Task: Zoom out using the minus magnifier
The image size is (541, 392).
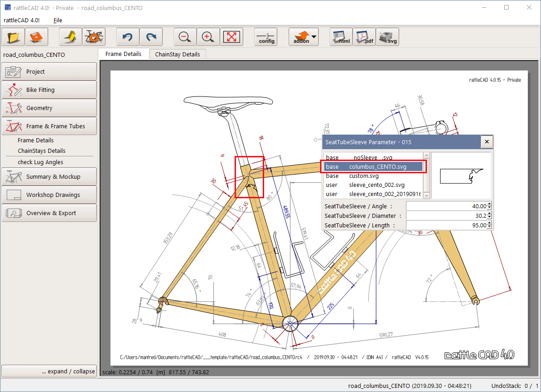Action: 185,37
